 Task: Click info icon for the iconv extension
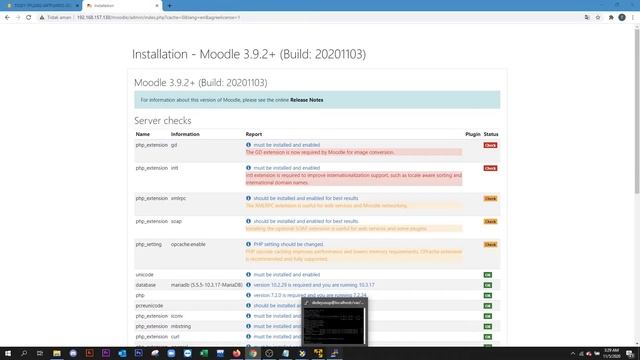coord(248,316)
